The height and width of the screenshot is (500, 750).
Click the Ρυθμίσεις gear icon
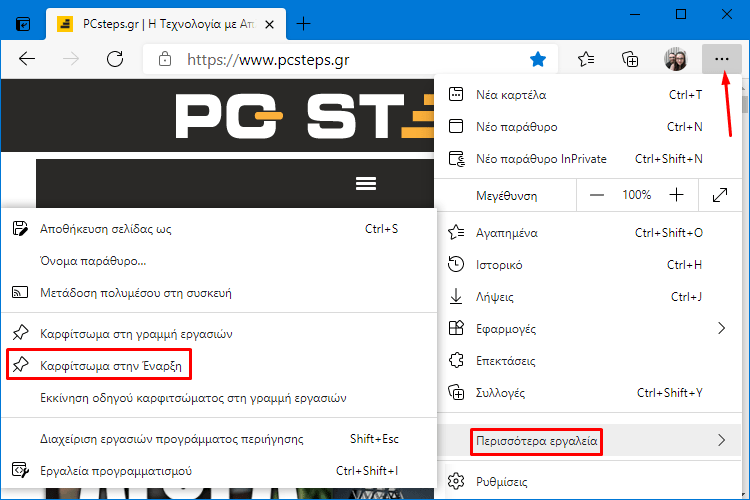tap(456, 481)
